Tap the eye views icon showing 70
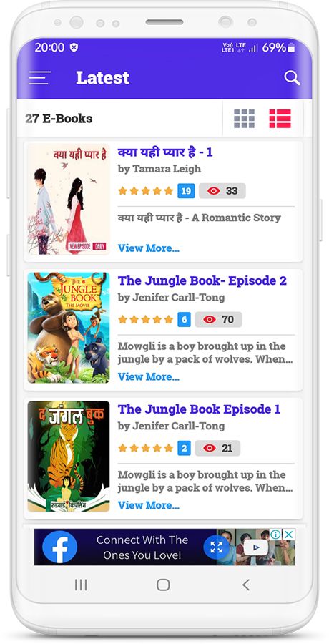 click(x=210, y=320)
